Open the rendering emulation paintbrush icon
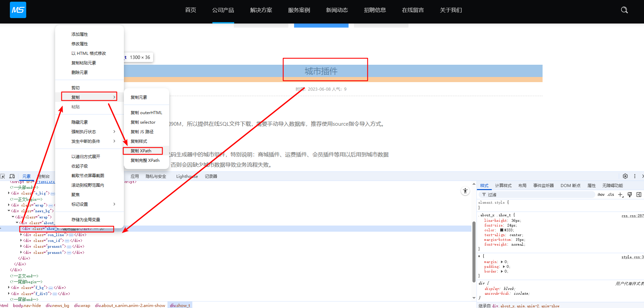Screen dimensions: 644x308 tap(629, 195)
